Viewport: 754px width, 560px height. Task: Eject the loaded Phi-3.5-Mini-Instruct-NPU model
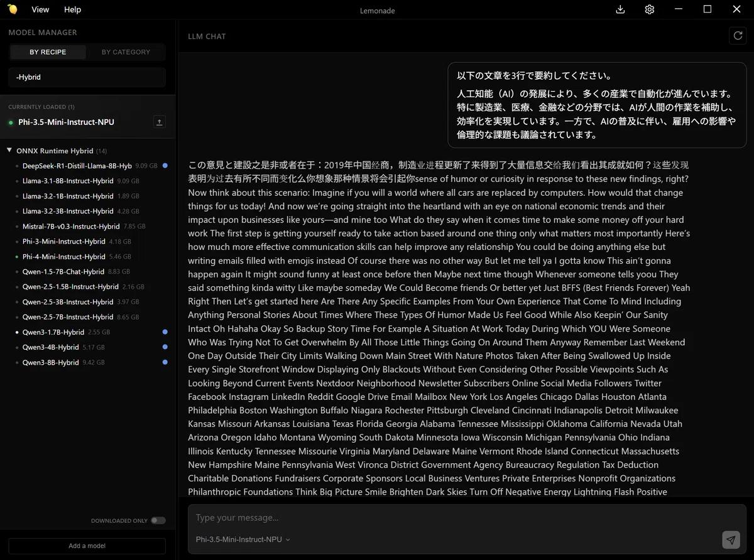point(159,122)
